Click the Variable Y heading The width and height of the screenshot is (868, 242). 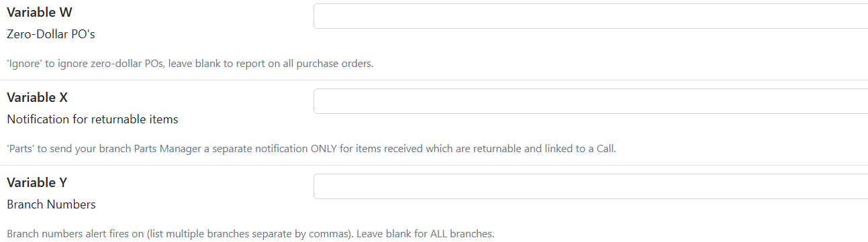37,182
